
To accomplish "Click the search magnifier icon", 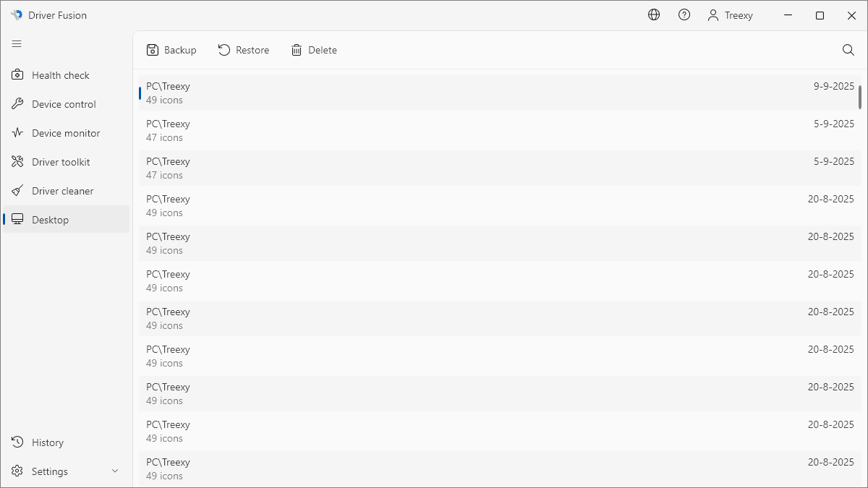I will point(848,50).
